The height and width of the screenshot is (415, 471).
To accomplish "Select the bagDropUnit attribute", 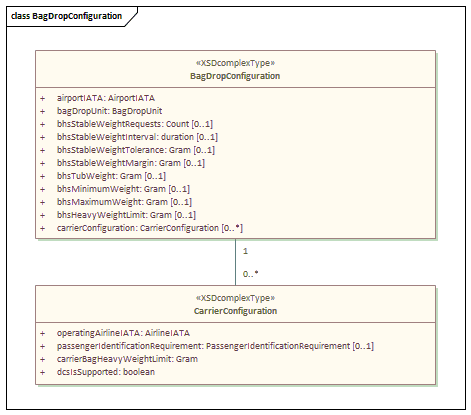I will tap(109, 111).
